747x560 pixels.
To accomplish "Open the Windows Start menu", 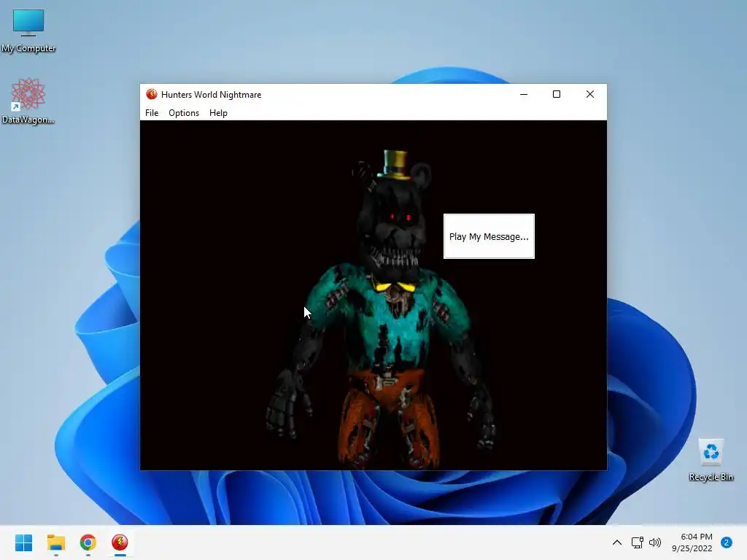I will pos(24,542).
